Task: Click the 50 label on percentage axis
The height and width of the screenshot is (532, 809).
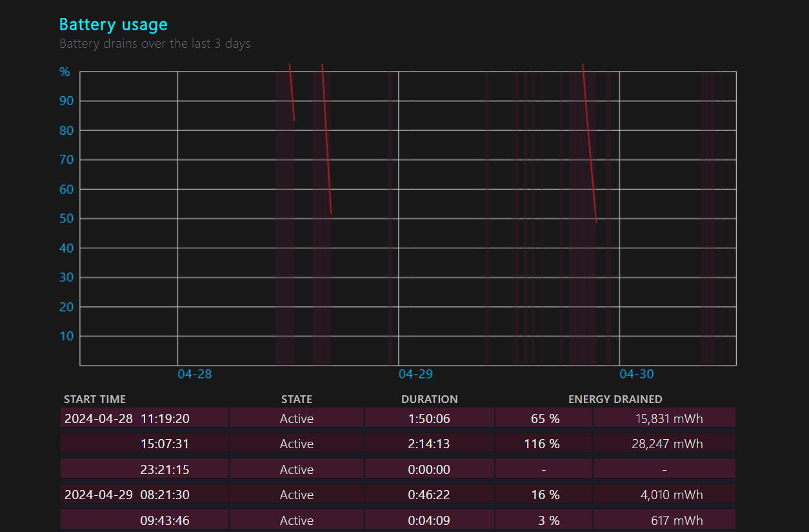Action: pyautogui.click(x=66, y=219)
